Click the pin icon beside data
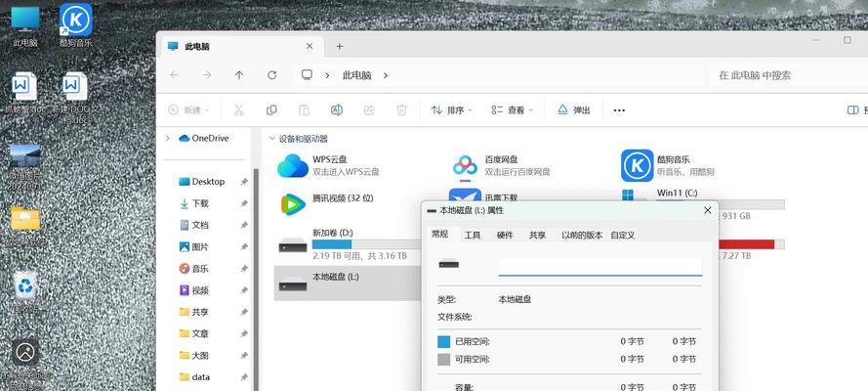Viewport: 868px width, 391px height. tap(243, 377)
